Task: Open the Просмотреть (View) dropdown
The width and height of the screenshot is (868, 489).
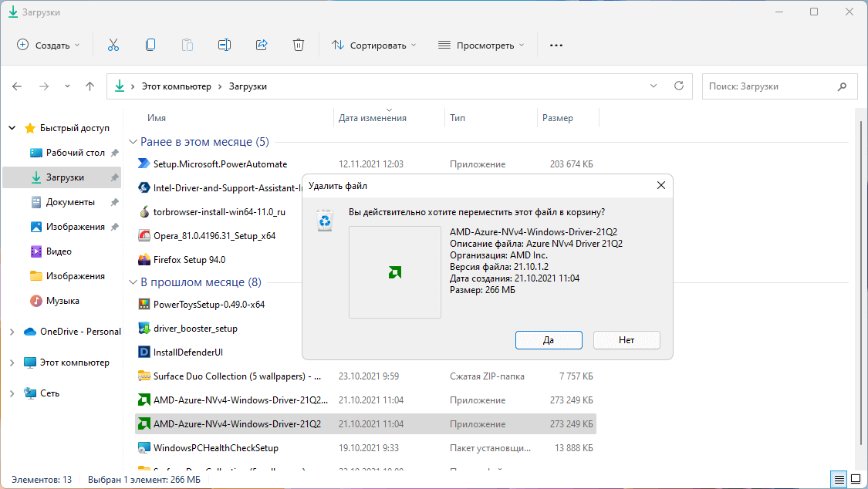Action: (x=481, y=46)
